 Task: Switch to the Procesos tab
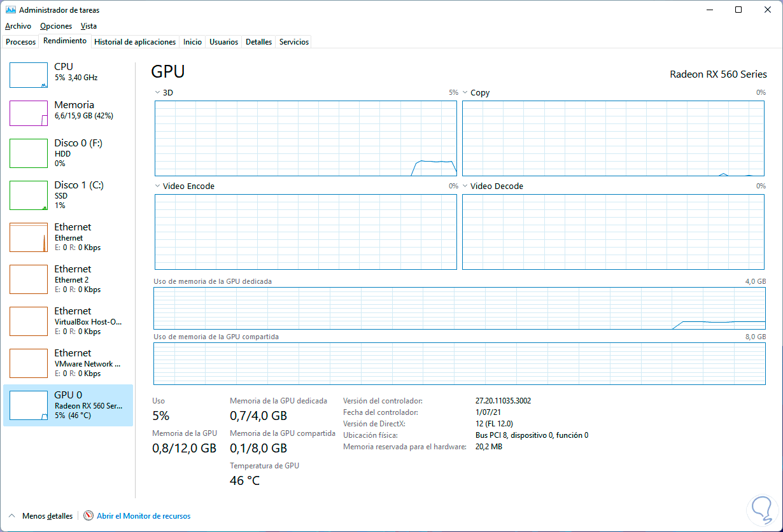(21, 42)
